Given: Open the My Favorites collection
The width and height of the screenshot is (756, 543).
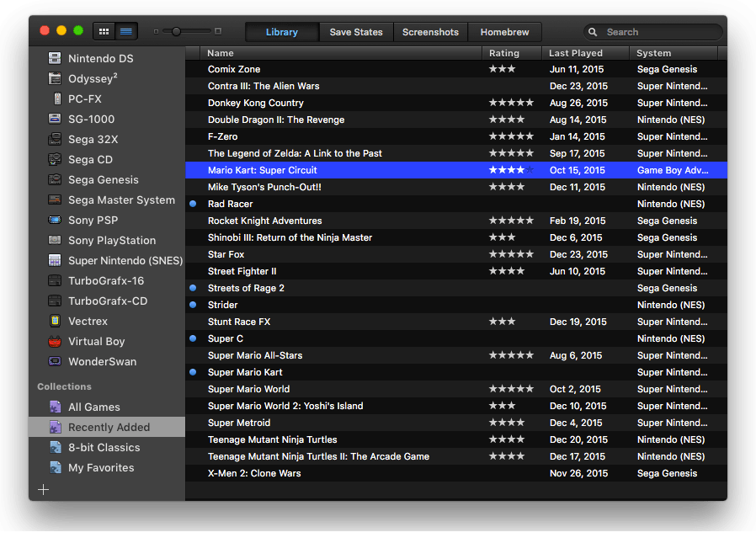Looking at the screenshot, I should click(x=107, y=468).
